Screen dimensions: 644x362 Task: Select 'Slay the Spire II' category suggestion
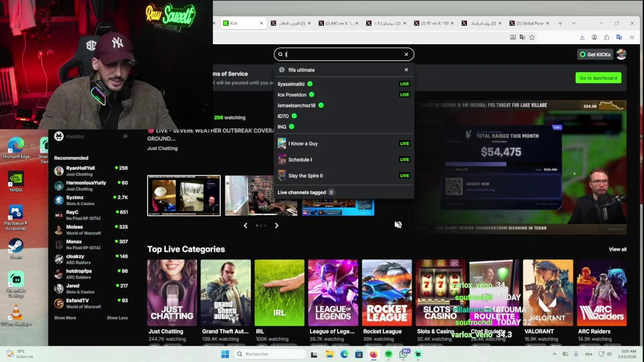344,175
